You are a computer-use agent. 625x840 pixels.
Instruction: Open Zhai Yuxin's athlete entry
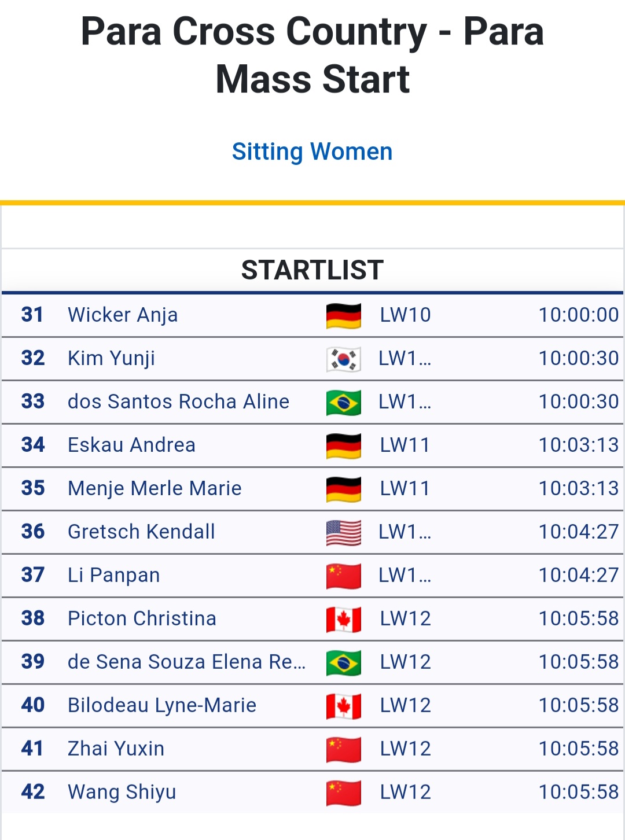[x=116, y=749]
